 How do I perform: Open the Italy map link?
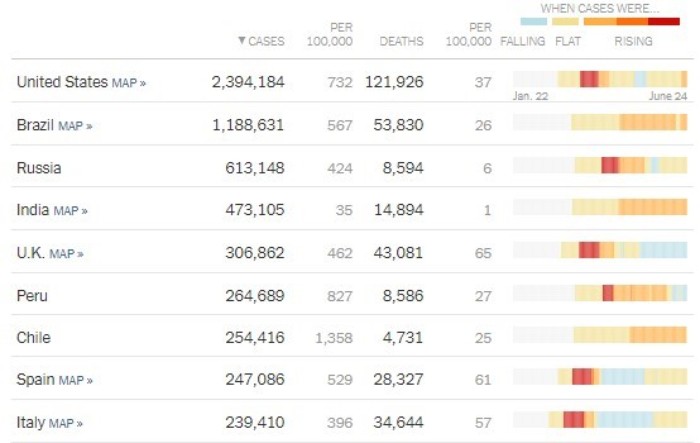pos(66,423)
